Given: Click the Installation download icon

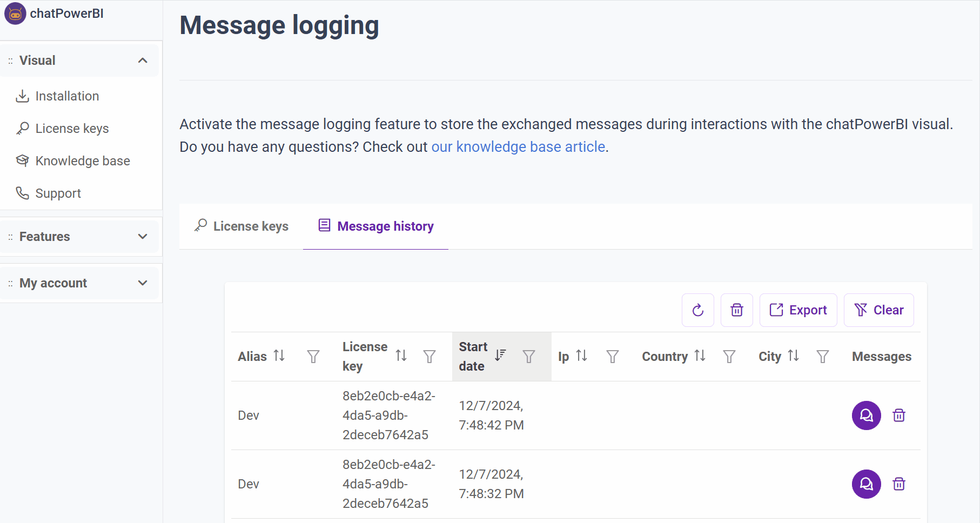Looking at the screenshot, I should tap(22, 96).
